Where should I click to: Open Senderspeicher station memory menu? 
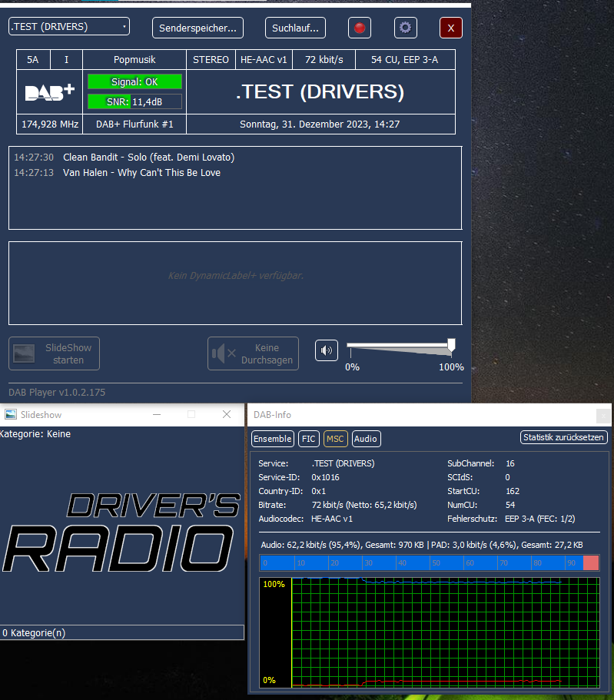[197, 28]
